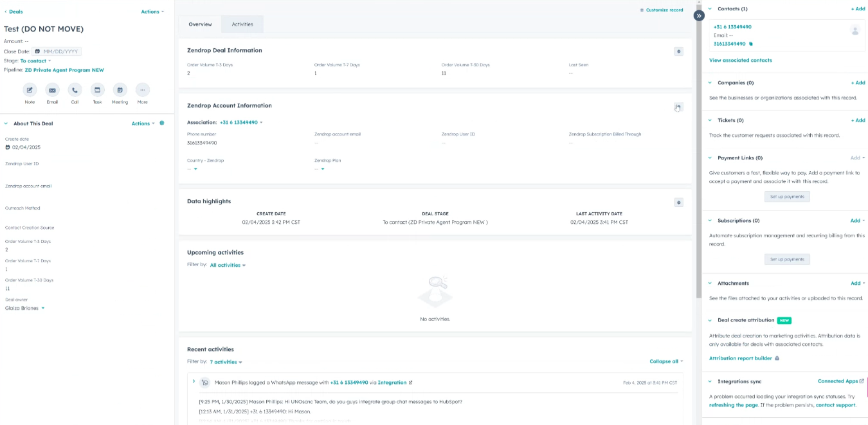This screenshot has height=425, width=868.
Task: Click View associated contacts
Action: pyautogui.click(x=741, y=60)
